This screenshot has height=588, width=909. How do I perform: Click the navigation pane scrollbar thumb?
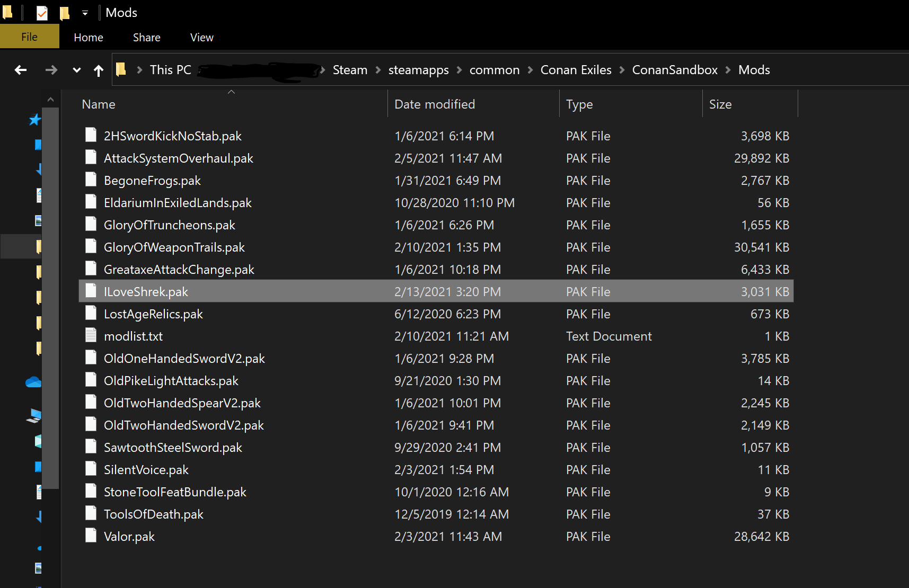pyautogui.click(x=50, y=297)
